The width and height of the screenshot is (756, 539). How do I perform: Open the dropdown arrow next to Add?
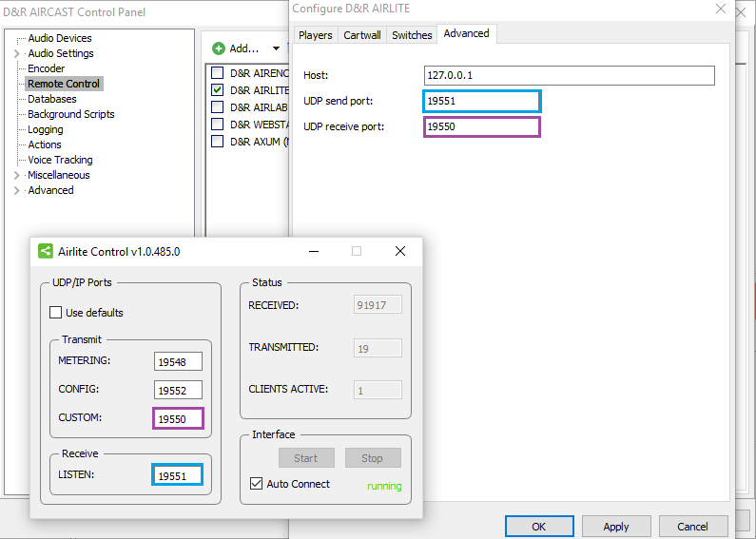276,48
